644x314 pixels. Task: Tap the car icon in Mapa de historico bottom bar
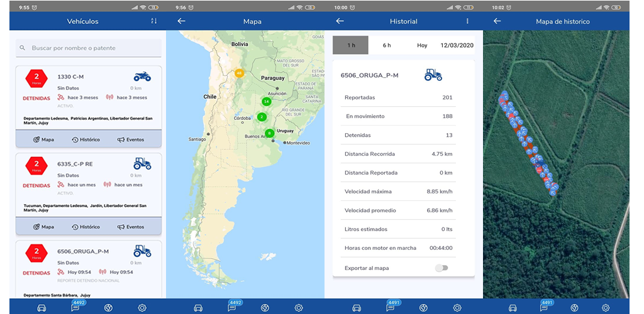(513, 308)
